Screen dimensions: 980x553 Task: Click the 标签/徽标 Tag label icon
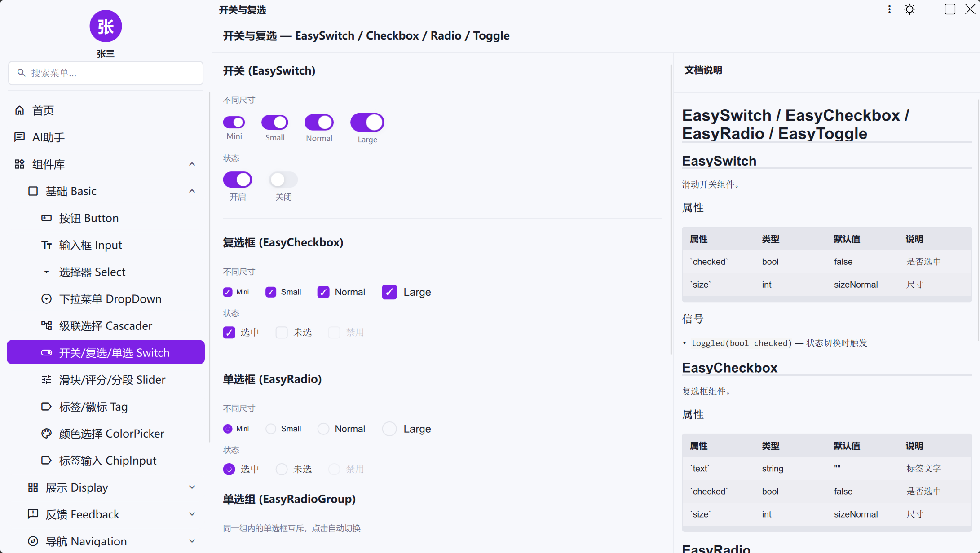coord(46,407)
